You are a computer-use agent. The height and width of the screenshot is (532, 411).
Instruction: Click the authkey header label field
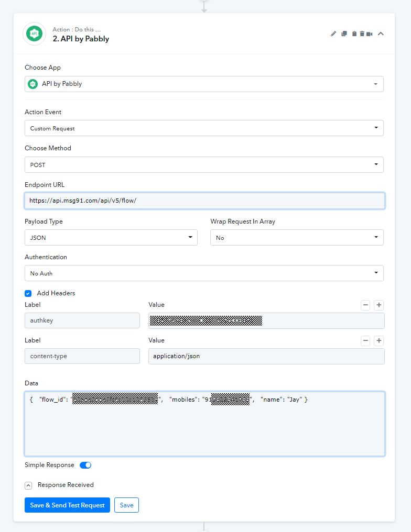point(82,320)
